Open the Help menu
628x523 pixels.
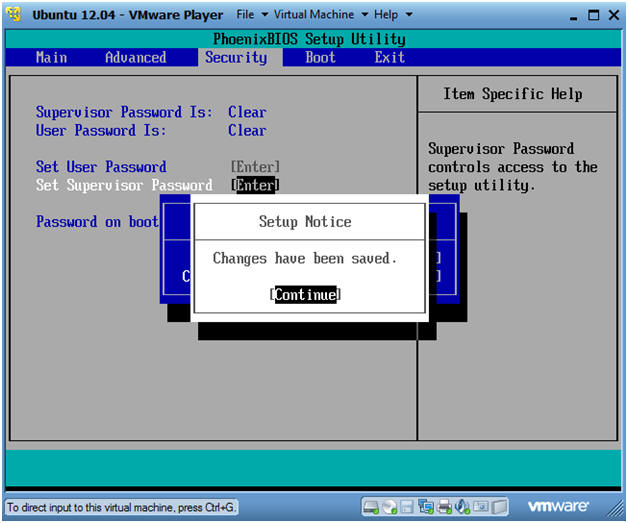coord(386,15)
